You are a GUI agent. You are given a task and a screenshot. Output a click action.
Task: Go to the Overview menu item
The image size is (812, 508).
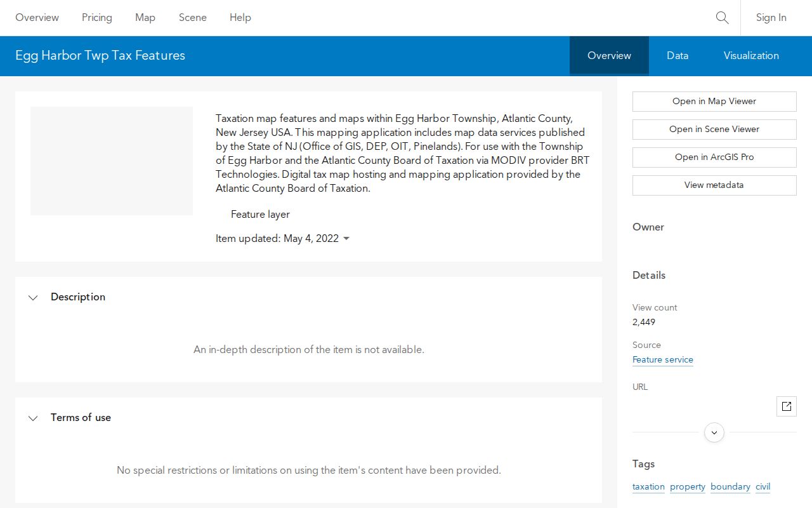point(37,18)
